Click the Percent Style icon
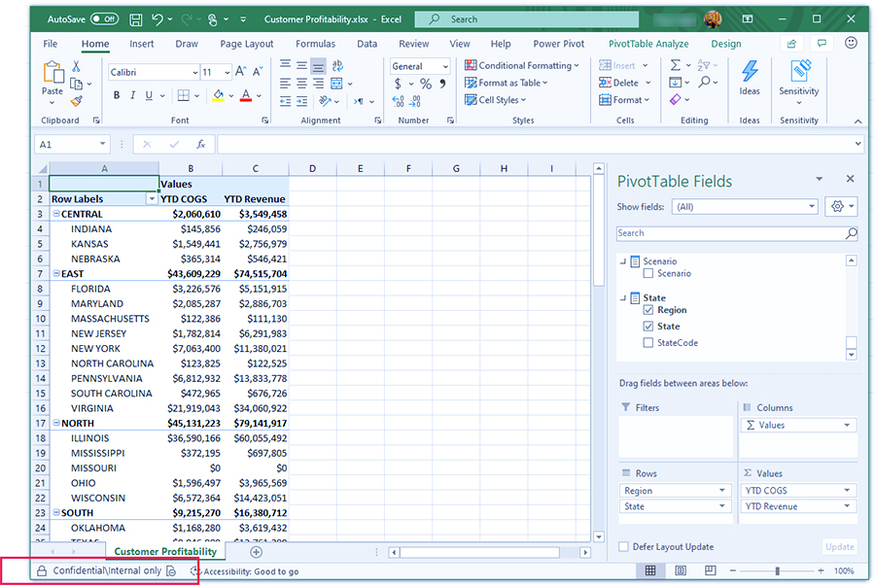This screenshot has height=588, width=875. tap(426, 84)
